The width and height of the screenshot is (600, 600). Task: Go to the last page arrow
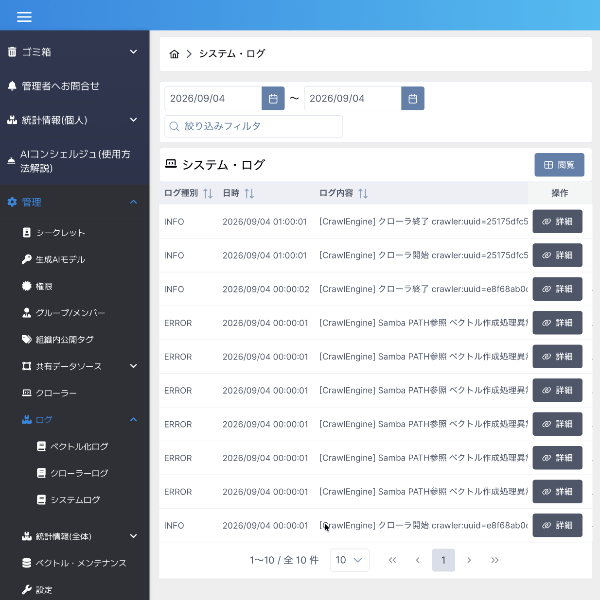click(x=494, y=560)
